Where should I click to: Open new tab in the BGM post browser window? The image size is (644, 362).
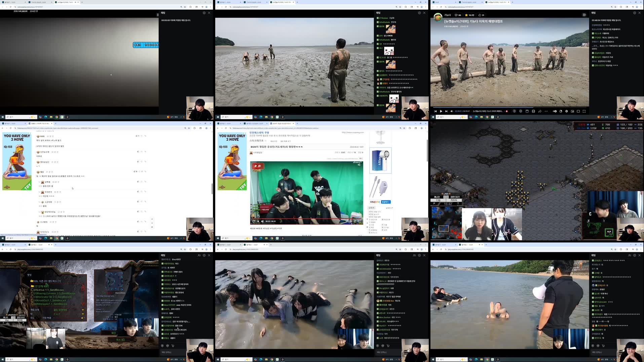297,124
